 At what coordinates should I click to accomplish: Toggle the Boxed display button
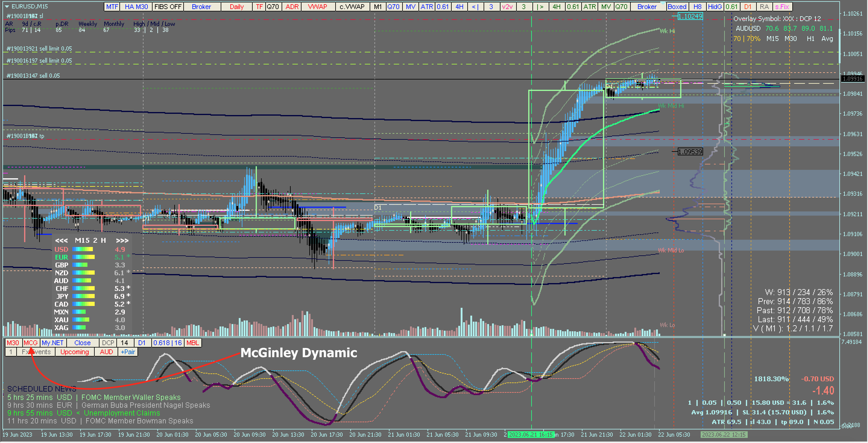coord(677,6)
